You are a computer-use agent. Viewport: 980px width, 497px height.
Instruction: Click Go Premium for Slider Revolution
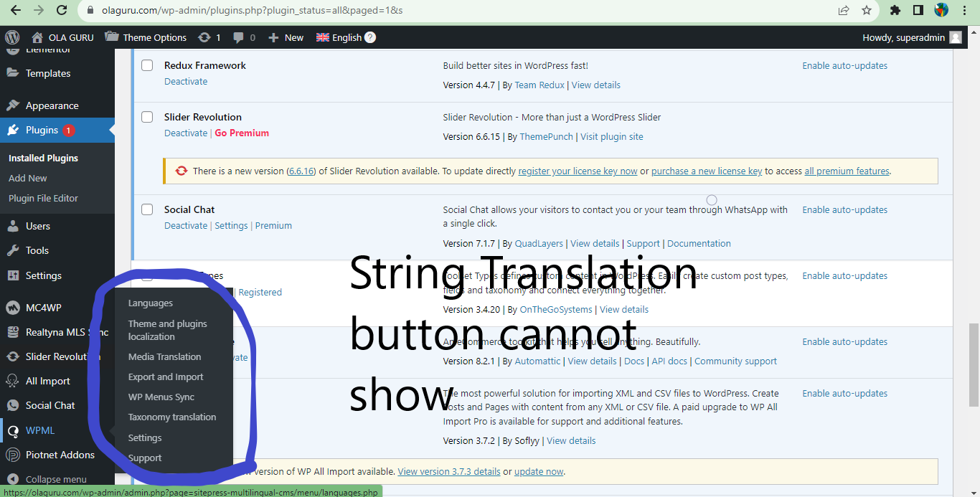pyautogui.click(x=242, y=133)
